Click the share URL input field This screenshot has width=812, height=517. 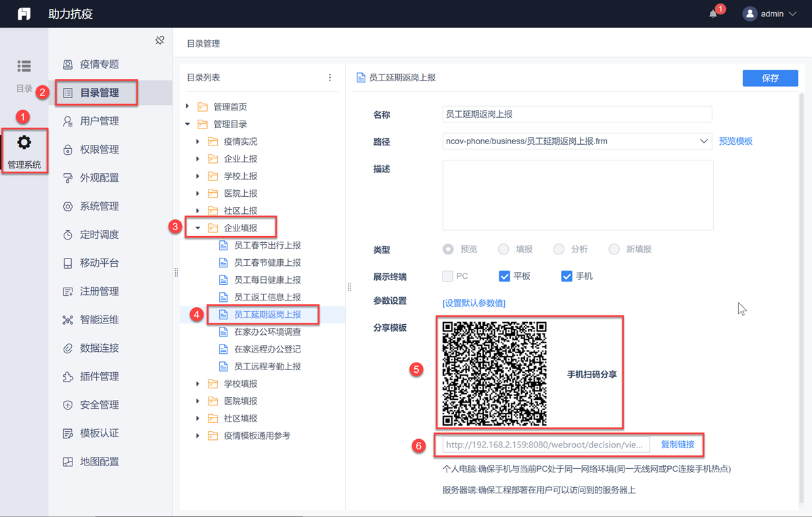[x=546, y=444]
